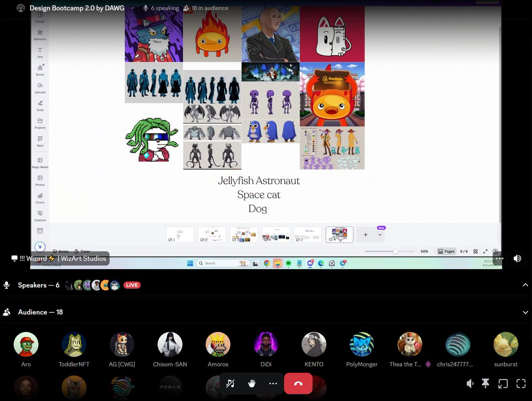Select page 3 thumbnail in page strip

pyautogui.click(x=244, y=234)
